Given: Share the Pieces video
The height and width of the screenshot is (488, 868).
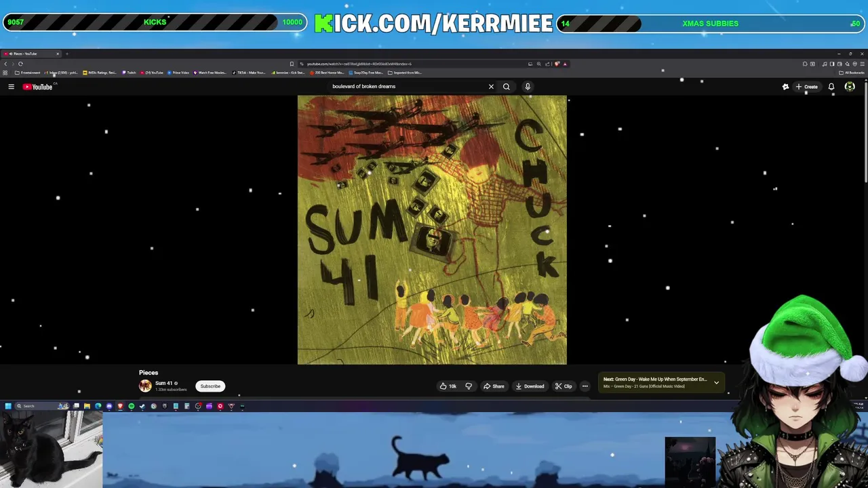Looking at the screenshot, I should point(494,386).
